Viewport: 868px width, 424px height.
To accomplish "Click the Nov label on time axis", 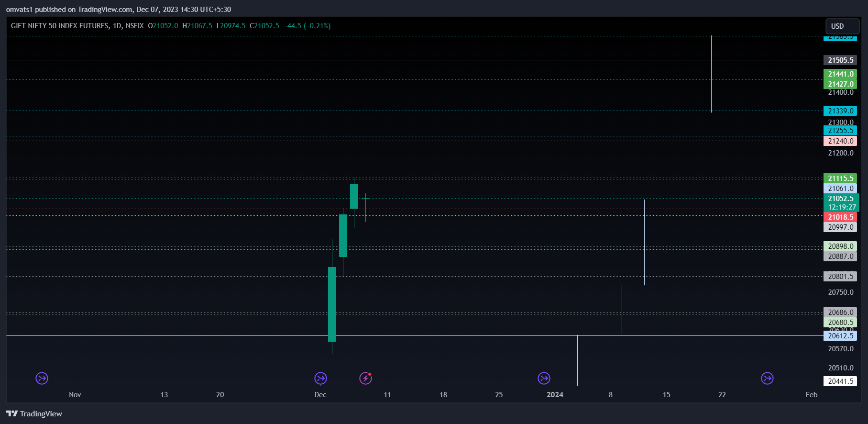I will pyautogui.click(x=75, y=395).
